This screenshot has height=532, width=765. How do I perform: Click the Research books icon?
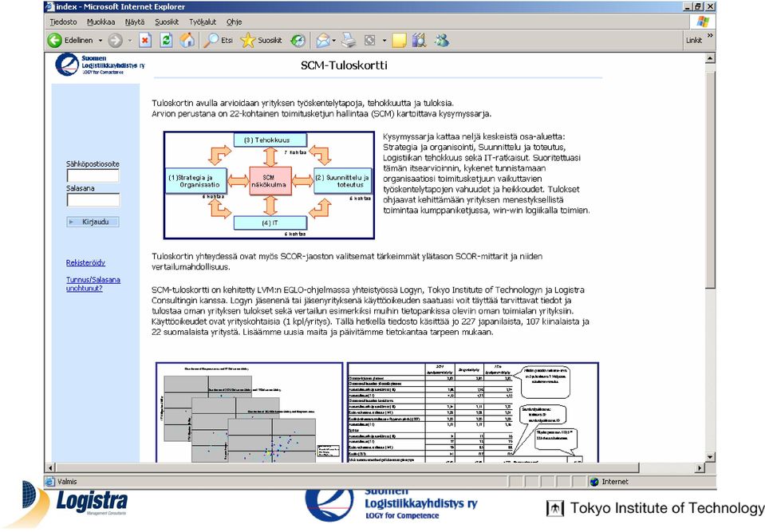[x=419, y=41]
